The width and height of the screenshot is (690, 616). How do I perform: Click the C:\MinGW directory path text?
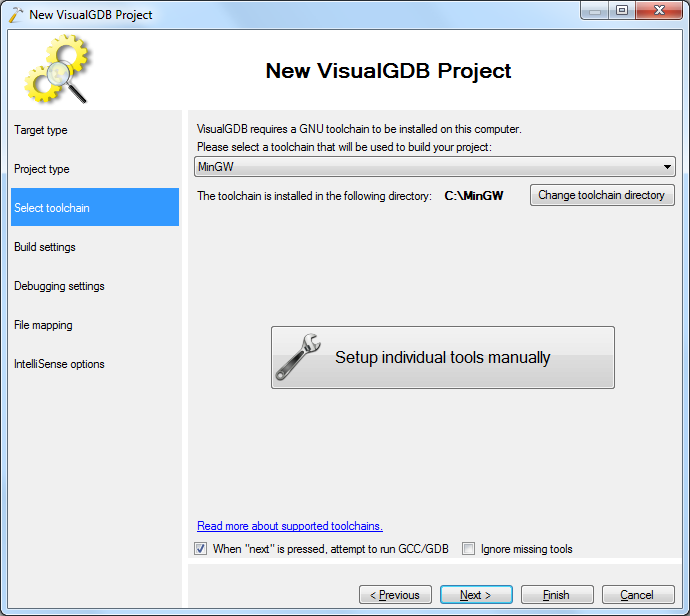pos(473,195)
